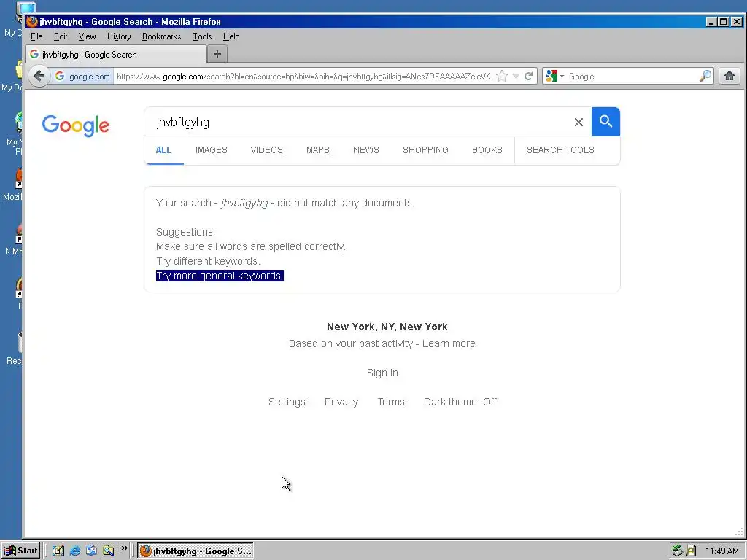Bookmark this page with the star icon

pos(502,76)
